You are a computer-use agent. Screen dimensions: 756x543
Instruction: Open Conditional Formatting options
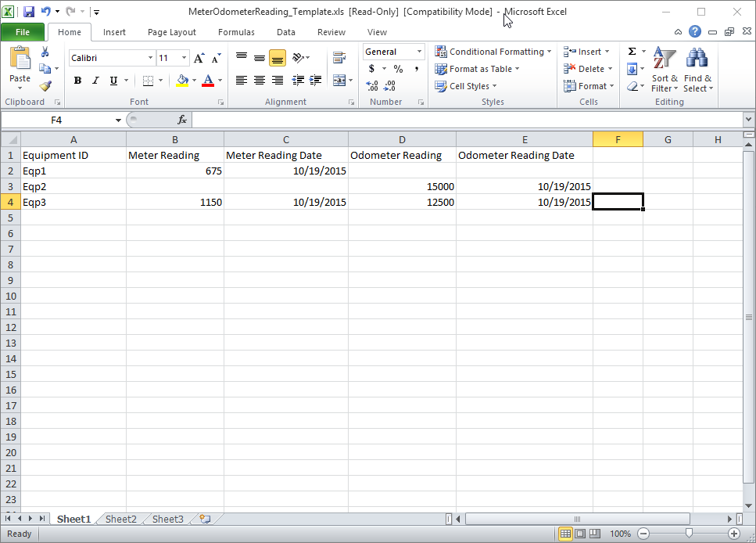click(493, 51)
